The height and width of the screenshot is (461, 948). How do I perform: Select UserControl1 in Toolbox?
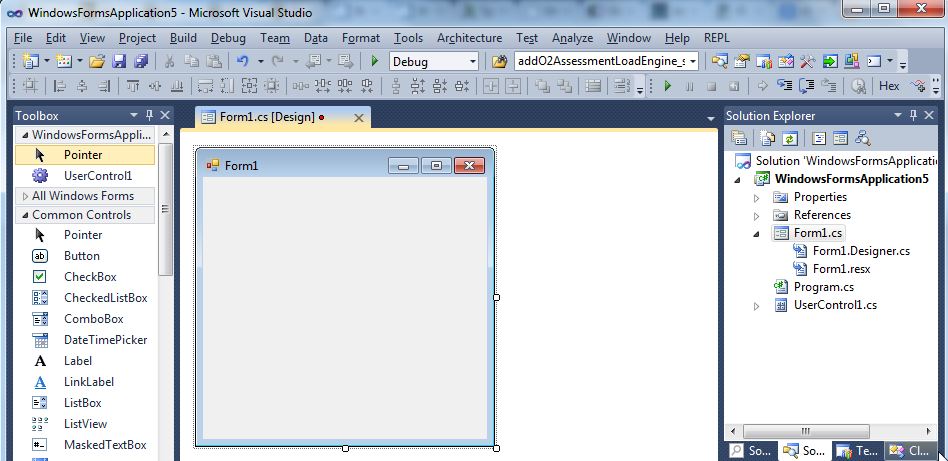pyautogui.click(x=85, y=176)
